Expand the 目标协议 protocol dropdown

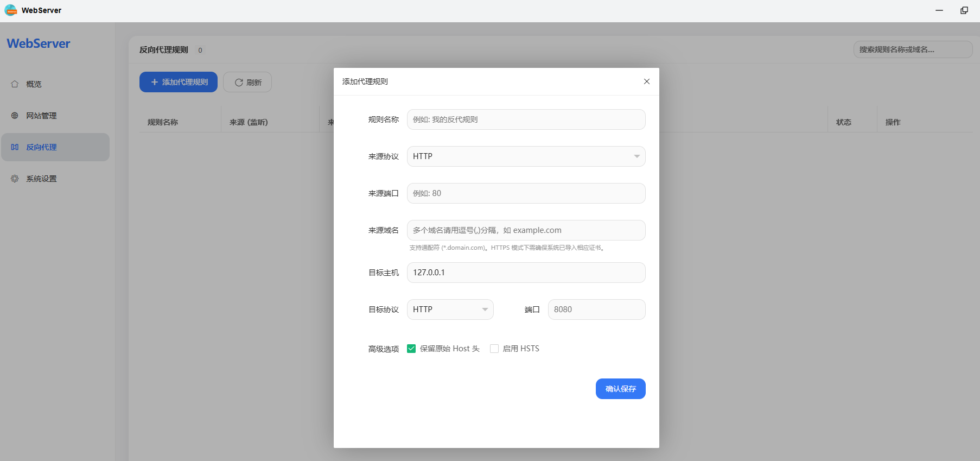coord(450,310)
